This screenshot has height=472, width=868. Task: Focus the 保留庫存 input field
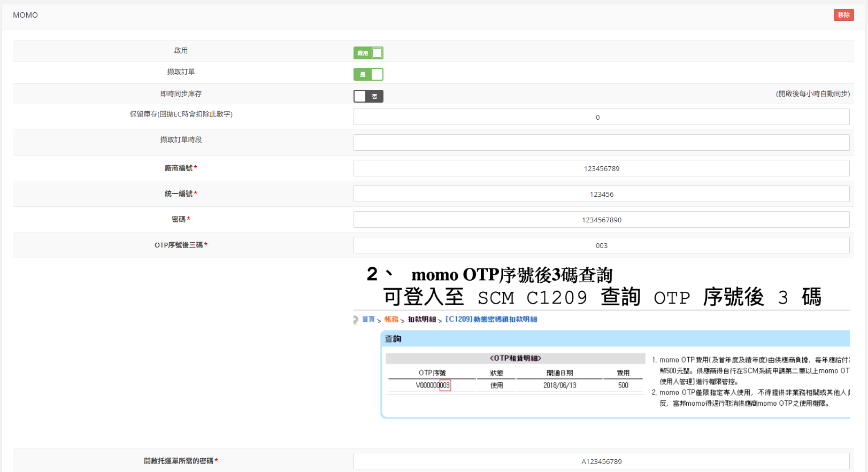pos(601,117)
